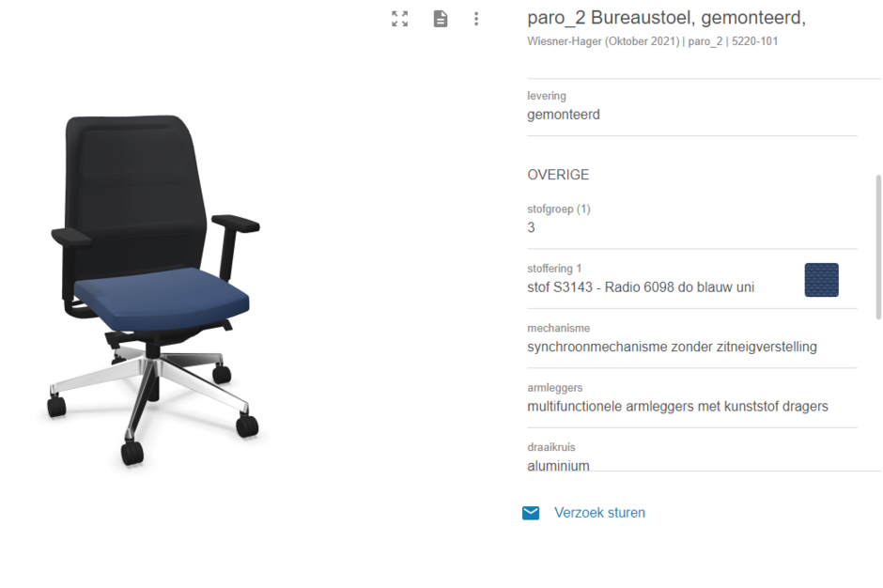Click the options panel vertical scrollbar

coord(878,247)
